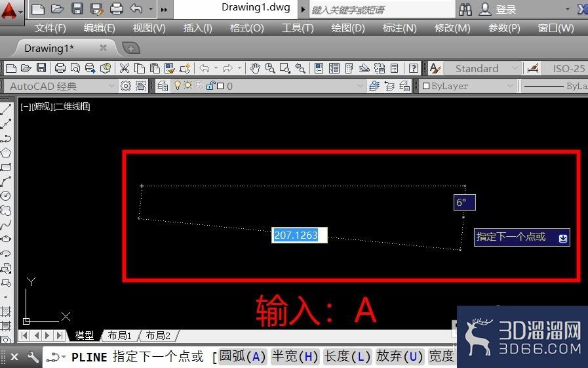
Task: Choose 半宽(H) option in command line
Action: [x=295, y=356]
